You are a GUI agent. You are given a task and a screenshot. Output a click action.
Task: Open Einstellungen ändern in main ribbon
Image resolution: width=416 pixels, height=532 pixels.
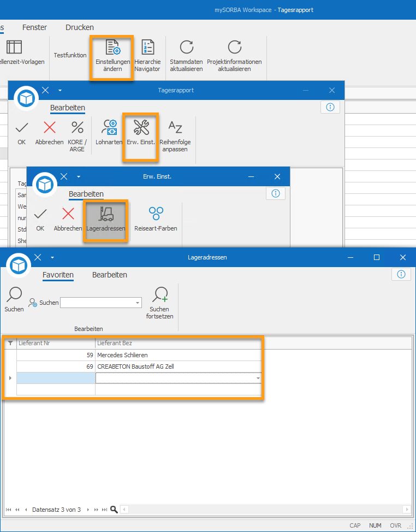point(112,56)
